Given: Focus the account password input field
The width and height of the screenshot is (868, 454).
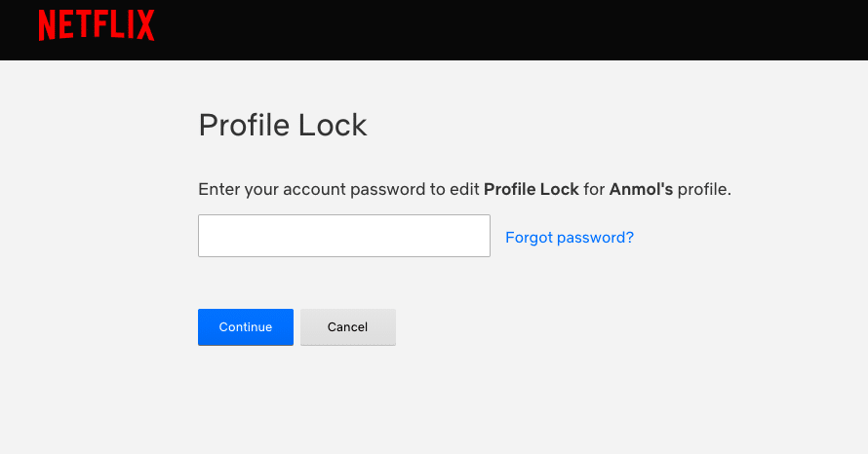Looking at the screenshot, I should (343, 237).
